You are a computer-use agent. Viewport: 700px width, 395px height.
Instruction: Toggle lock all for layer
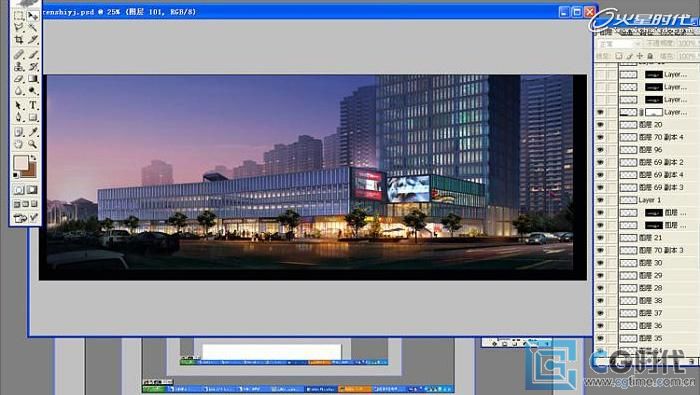(x=650, y=56)
